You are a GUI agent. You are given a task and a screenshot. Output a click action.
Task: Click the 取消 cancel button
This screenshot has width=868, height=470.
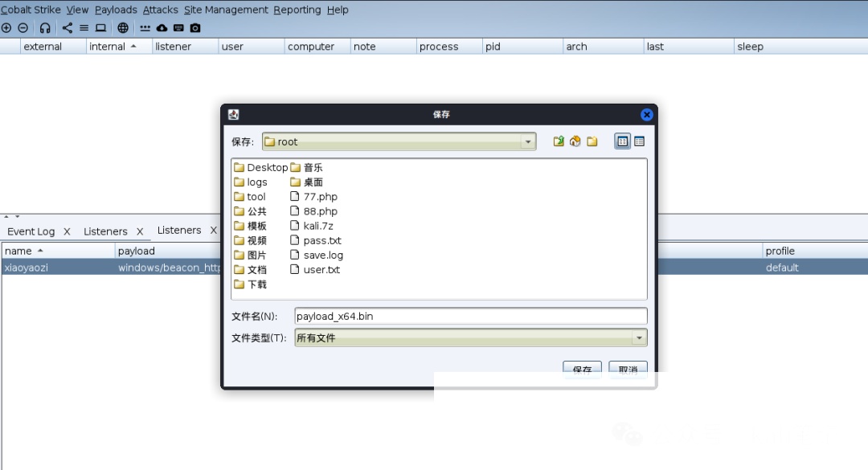628,369
